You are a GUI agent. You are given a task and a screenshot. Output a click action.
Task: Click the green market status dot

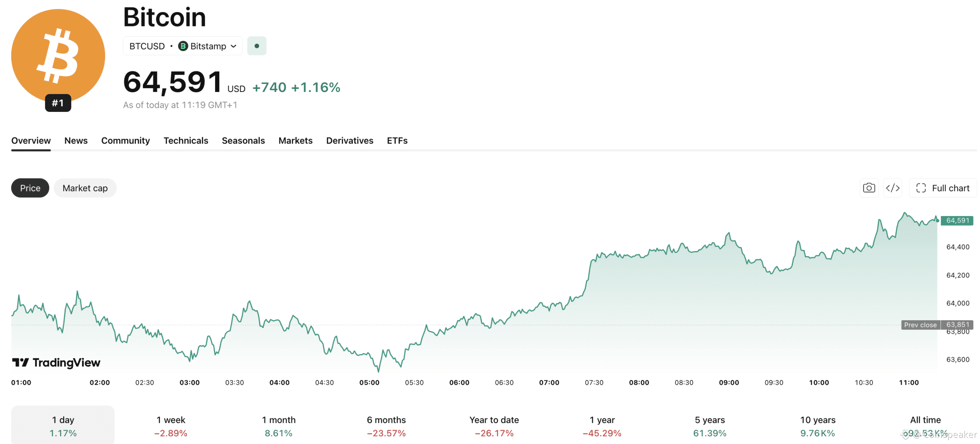(256, 46)
